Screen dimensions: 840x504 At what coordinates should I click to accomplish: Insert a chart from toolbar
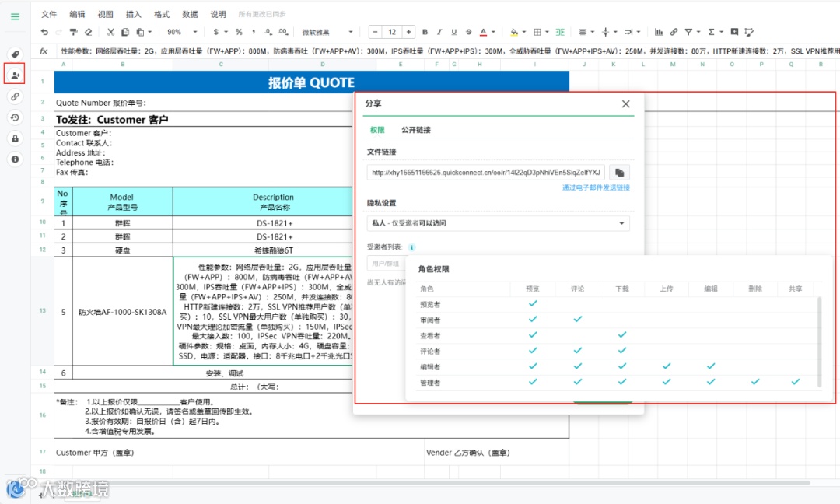tap(659, 32)
